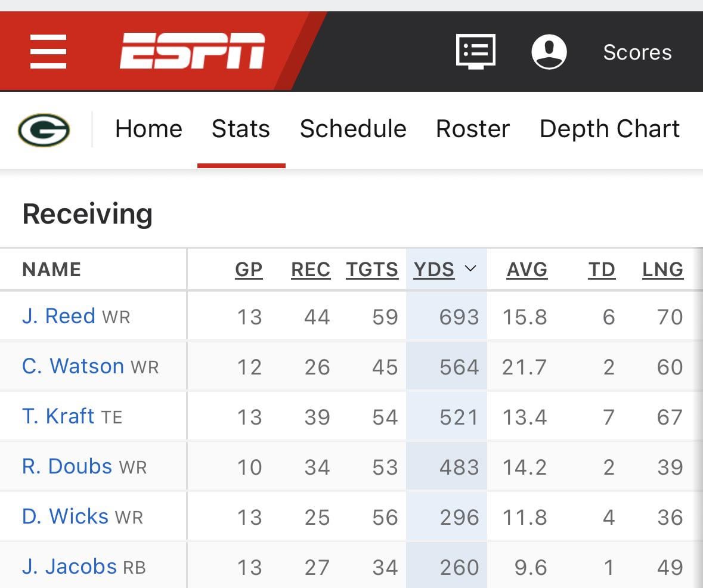Open the Schedule tab

pos(353,129)
